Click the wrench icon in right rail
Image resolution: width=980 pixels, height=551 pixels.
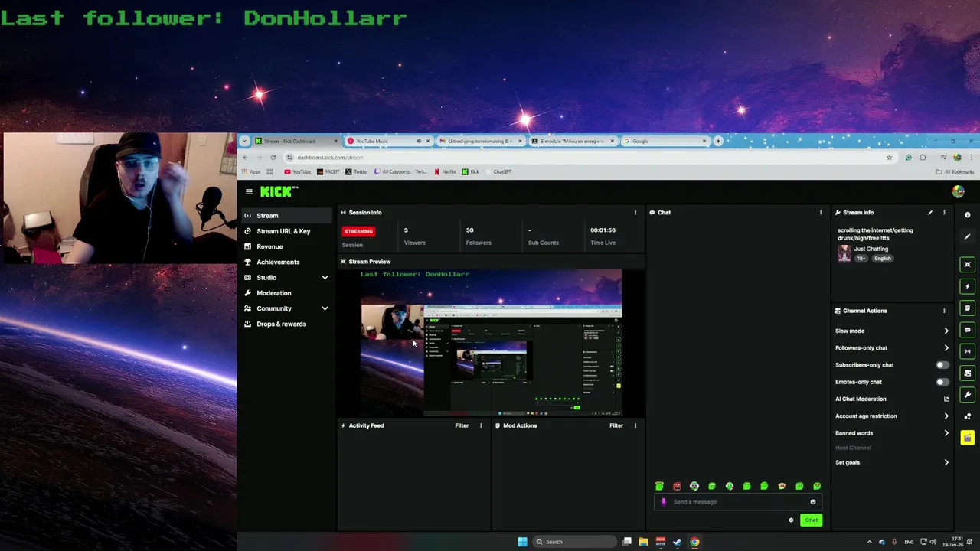(x=968, y=395)
